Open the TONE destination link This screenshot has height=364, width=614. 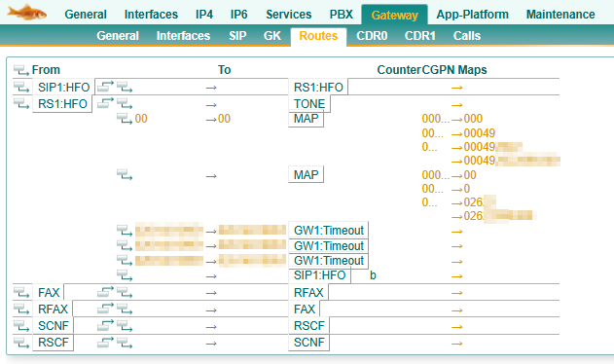pyautogui.click(x=309, y=104)
